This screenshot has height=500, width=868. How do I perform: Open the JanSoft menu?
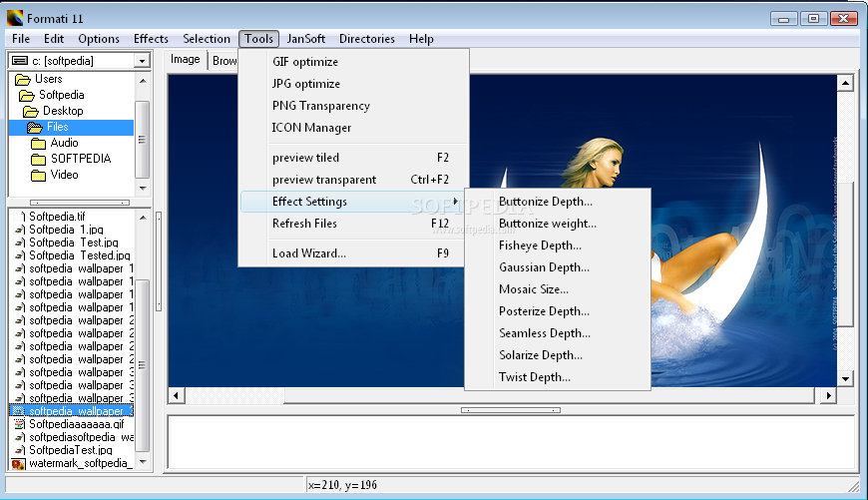305,39
